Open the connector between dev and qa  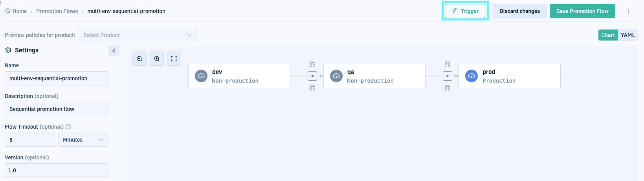pos(312,76)
